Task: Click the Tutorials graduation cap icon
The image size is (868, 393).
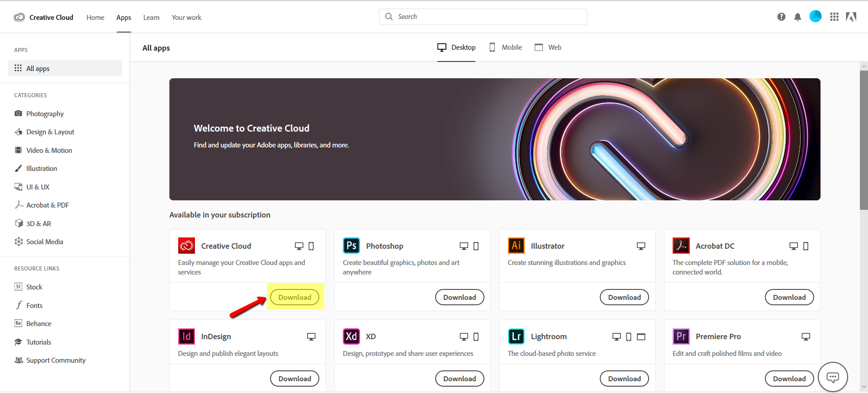Action: click(18, 342)
